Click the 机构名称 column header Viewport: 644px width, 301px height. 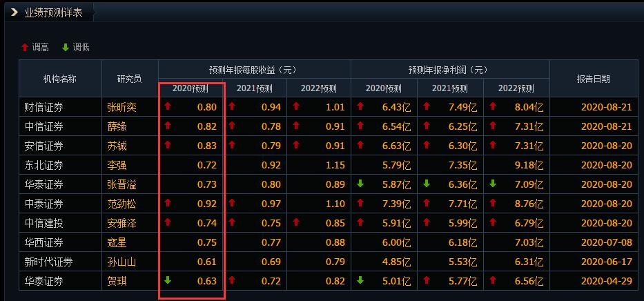point(60,79)
